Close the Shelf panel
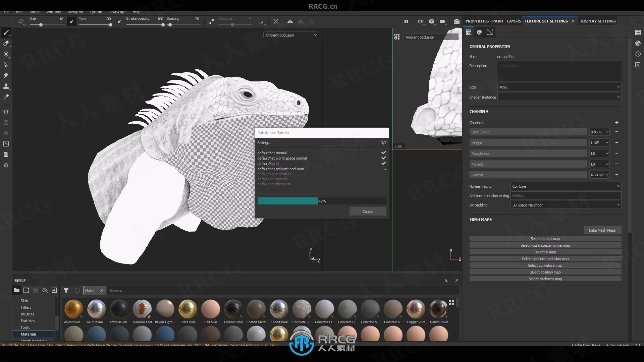This screenshot has width=644, height=362. point(457,280)
